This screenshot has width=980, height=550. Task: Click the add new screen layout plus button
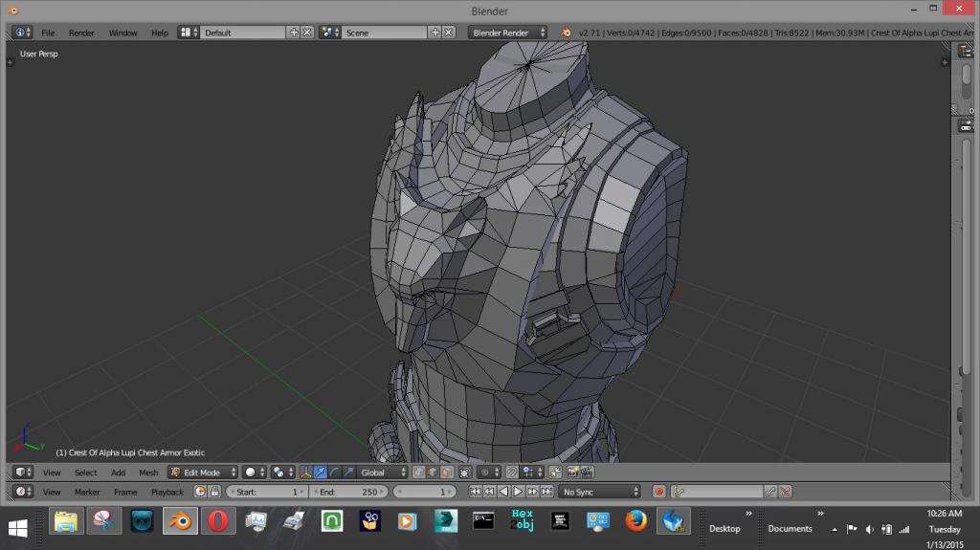[x=294, y=33]
